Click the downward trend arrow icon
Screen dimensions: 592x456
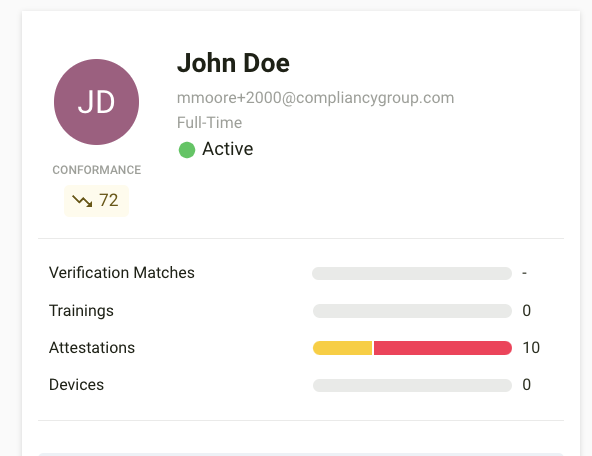82,201
